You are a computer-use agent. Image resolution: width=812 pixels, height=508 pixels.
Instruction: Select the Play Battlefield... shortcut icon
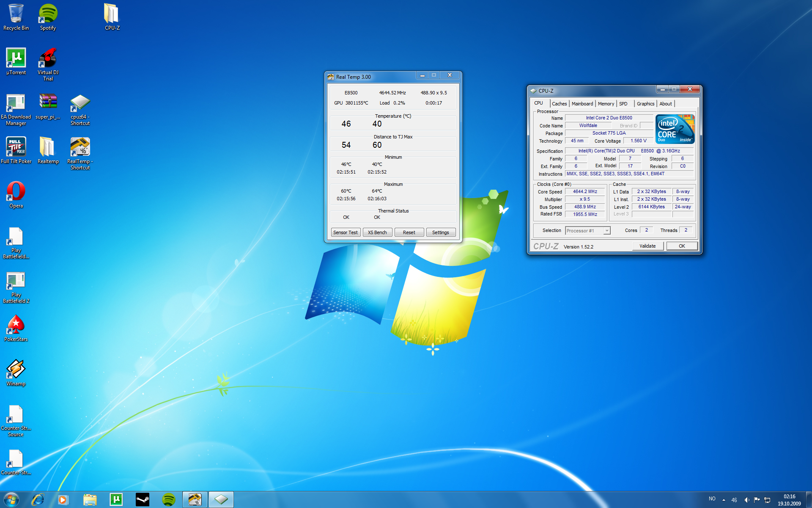pos(16,243)
